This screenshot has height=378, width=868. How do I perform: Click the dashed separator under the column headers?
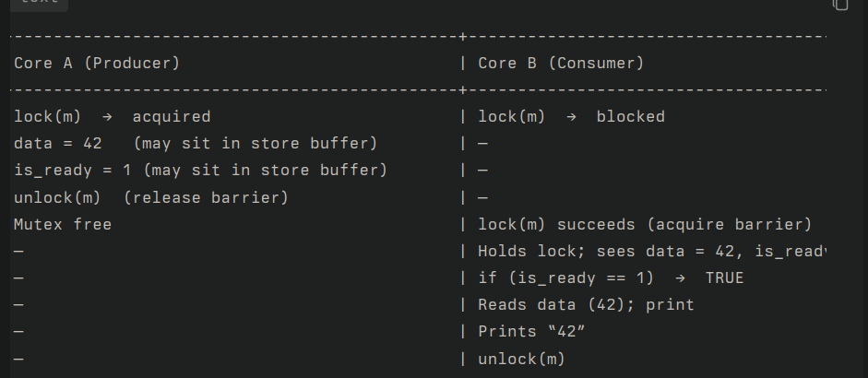[418, 89]
